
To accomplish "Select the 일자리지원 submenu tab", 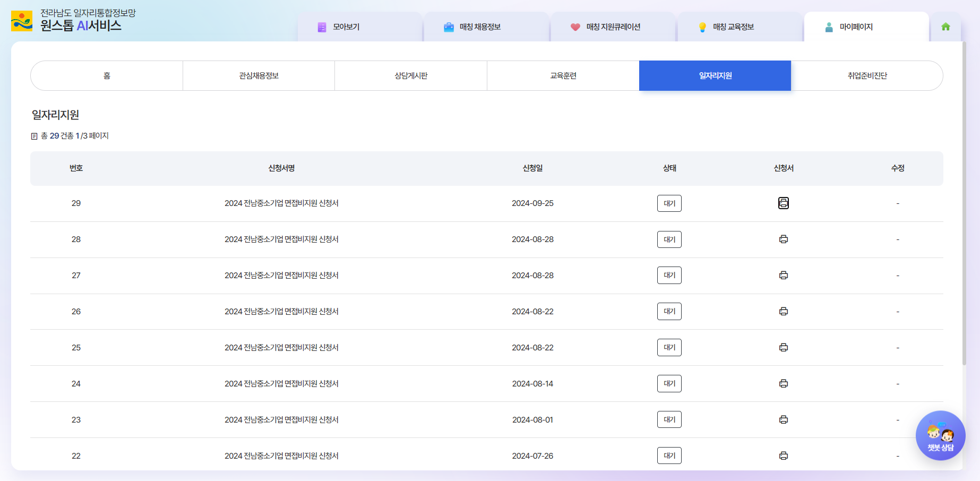I will 715,76.
